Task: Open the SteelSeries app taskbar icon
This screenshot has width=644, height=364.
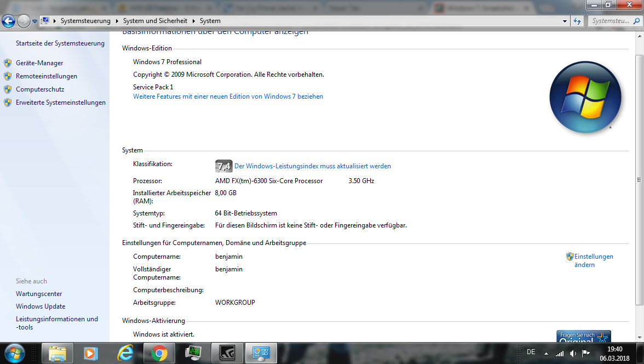Action: [x=227, y=353]
